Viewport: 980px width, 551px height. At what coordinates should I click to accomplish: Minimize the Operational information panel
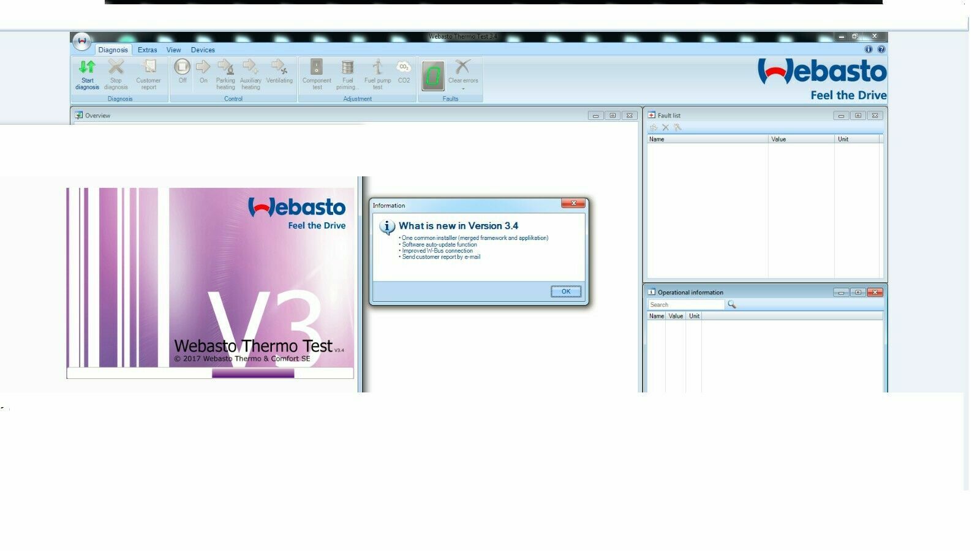point(841,293)
